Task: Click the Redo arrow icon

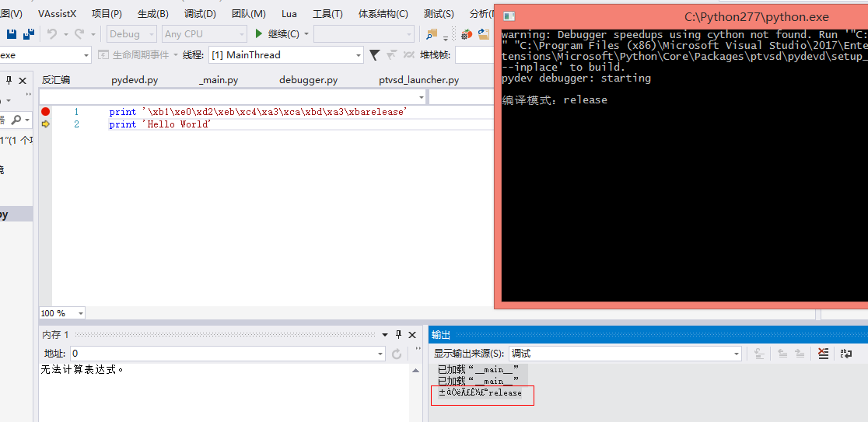Action: point(80,34)
